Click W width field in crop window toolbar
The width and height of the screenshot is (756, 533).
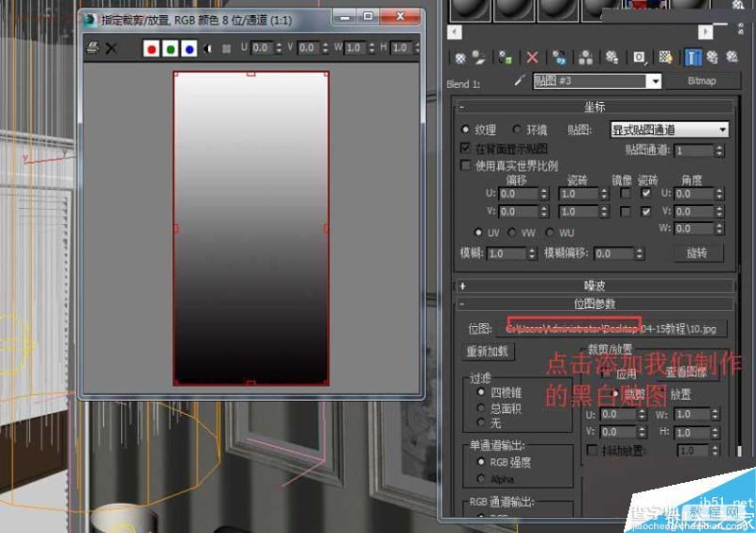point(356,48)
